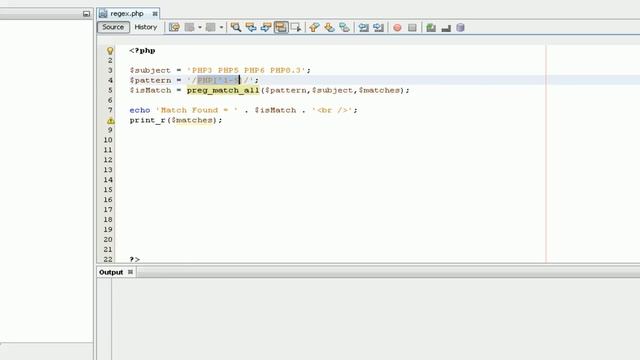Screen dimensions: 640x360
Task: Click the Forward navigation icon
Action: point(211,27)
